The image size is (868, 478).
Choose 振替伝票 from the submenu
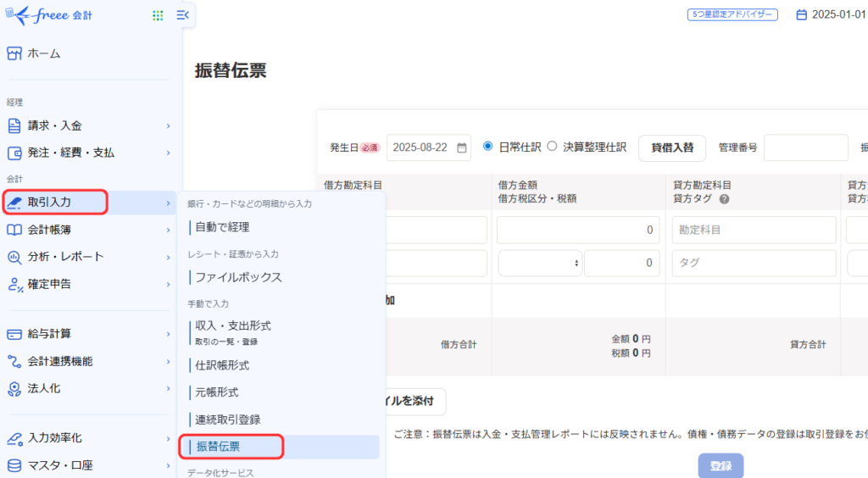coord(225,447)
